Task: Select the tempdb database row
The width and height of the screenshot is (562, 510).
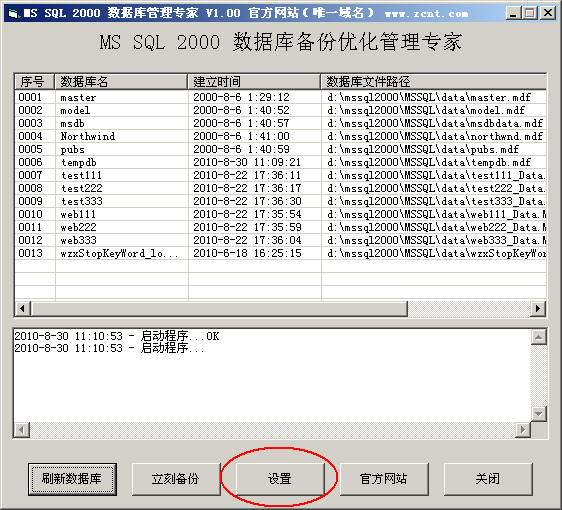Action: coord(281,162)
